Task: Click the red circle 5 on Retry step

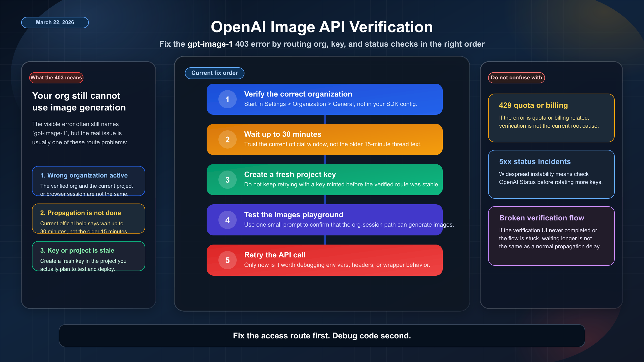Action: coord(227,260)
